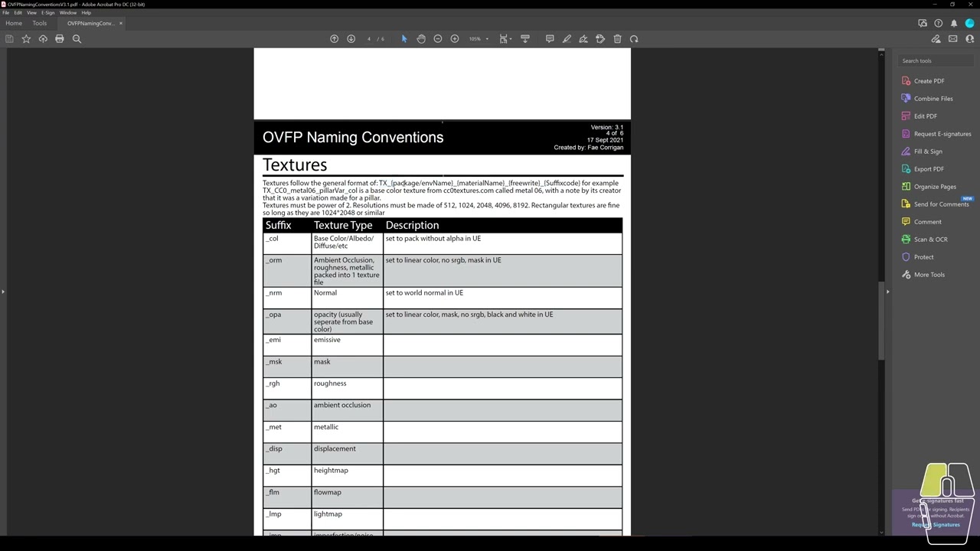
Task: Rotate the page clockwise
Action: tap(634, 39)
